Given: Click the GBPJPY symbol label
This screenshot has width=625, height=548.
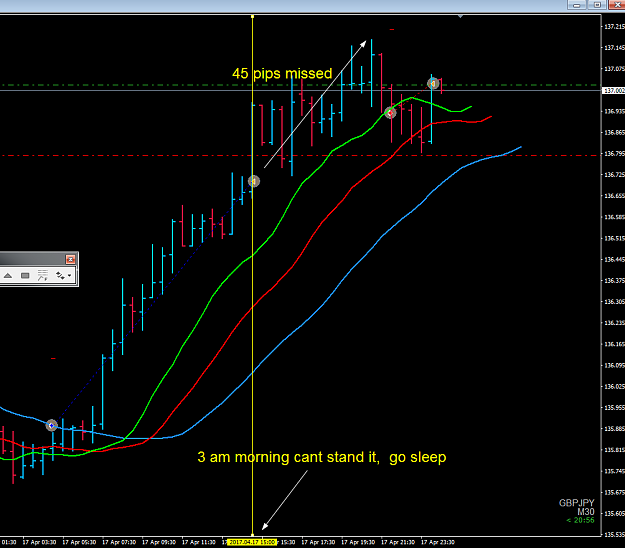Looking at the screenshot, I should pos(576,503).
